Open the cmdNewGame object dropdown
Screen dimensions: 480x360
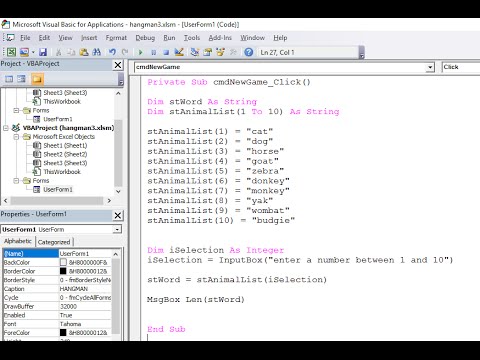coord(430,67)
